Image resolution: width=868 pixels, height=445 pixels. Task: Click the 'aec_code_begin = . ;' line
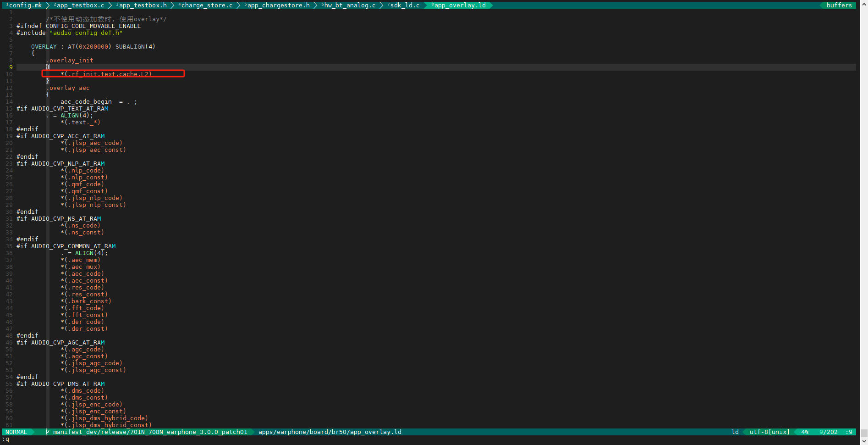[x=99, y=102]
